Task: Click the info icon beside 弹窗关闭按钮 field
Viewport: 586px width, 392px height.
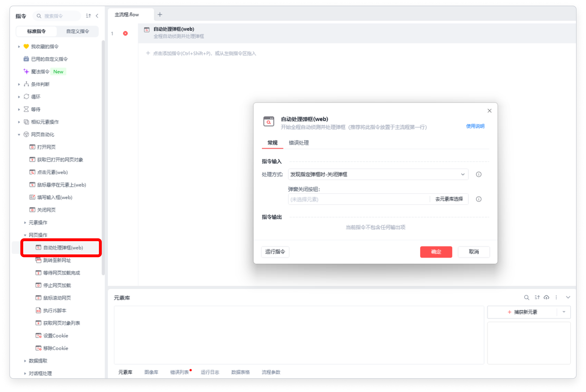Action: pyautogui.click(x=478, y=199)
